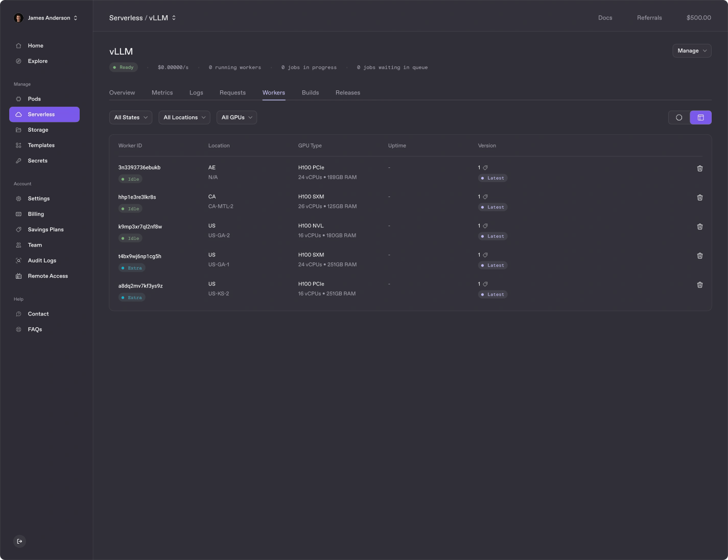This screenshot has width=728, height=560.
Task: Click worker ID t4bx9wj6np1cg5h
Action: coord(140,256)
